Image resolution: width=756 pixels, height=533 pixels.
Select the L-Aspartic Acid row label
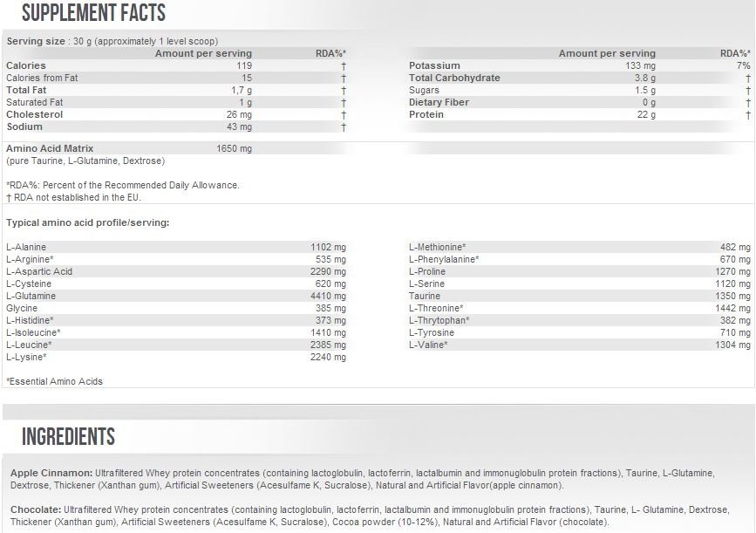pos(39,271)
